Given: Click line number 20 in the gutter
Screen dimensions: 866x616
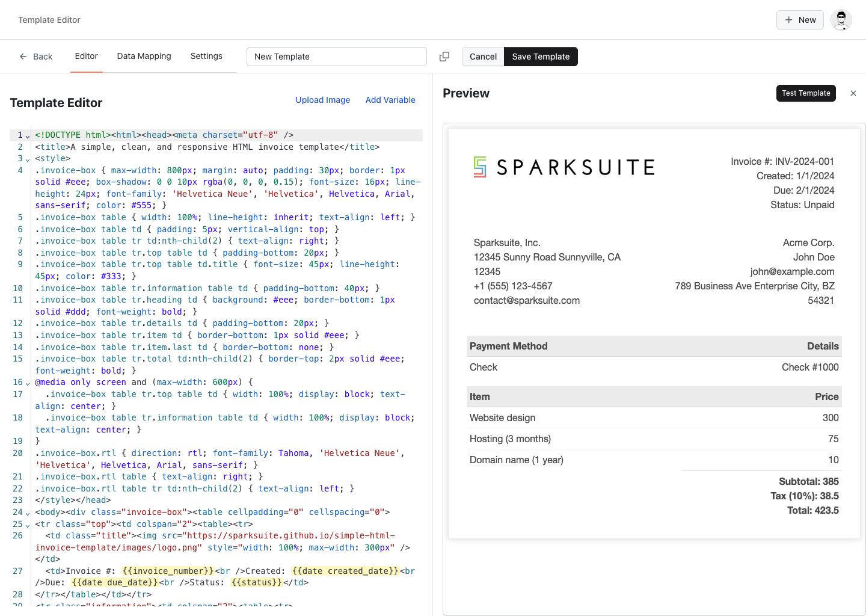Looking at the screenshot, I should pyautogui.click(x=18, y=453).
